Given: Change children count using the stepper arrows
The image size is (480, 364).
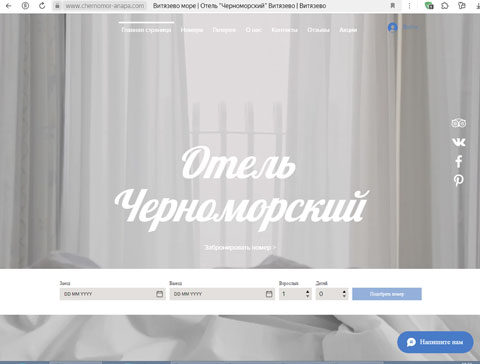Looking at the screenshot, I should (344, 294).
